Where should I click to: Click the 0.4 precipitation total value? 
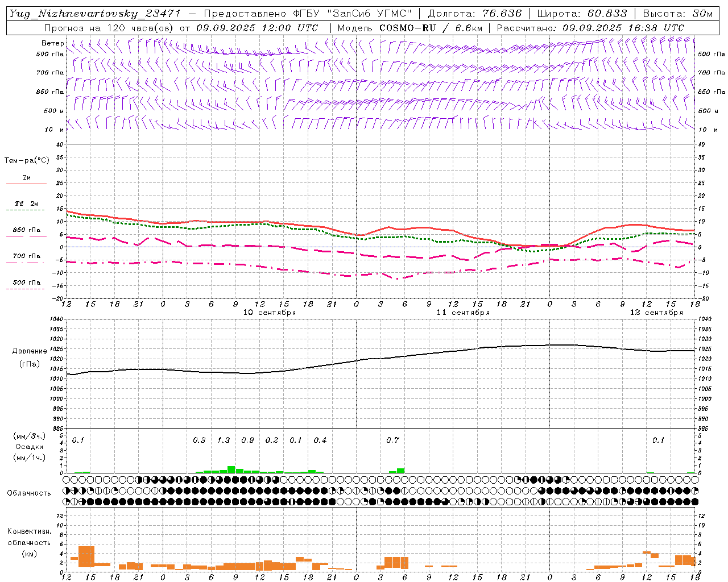320,440
